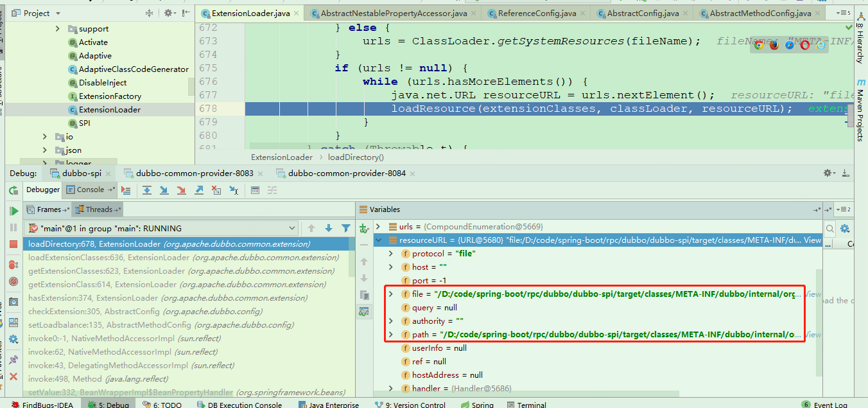Image resolution: width=868 pixels, height=408 pixels.
Task: Click loadDirectory() in editor breadcrumb
Action: [x=356, y=157]
